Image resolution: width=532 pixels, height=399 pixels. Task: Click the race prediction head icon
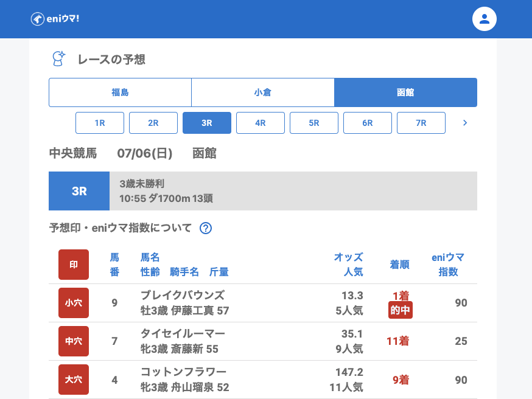[58, 59]
